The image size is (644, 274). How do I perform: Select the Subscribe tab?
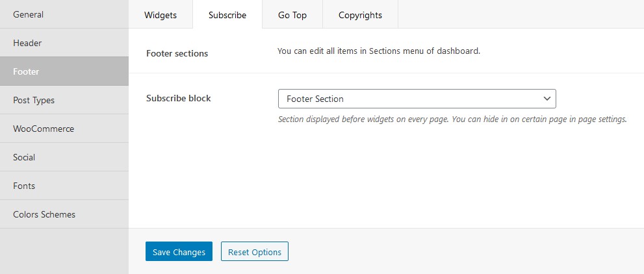point(227,15)
